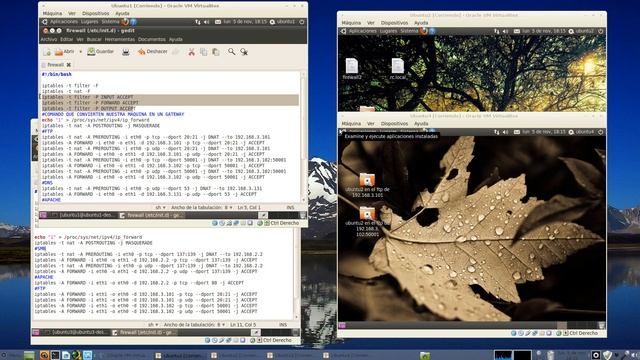Open sh language dropdown in lower gedit status bar

(153, 325)
